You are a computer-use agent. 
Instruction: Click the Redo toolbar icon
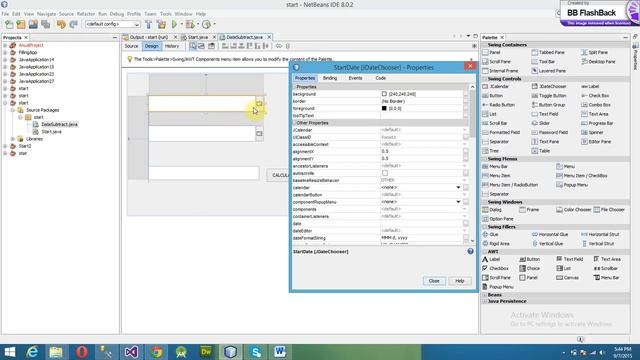(x=73, y=24)
